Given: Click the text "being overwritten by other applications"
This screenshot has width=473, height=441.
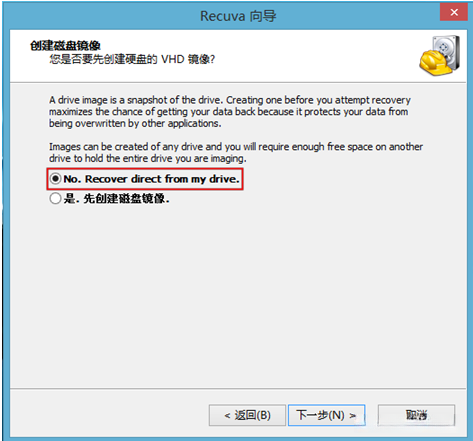Looking at the screenshot, I should 134,123.
